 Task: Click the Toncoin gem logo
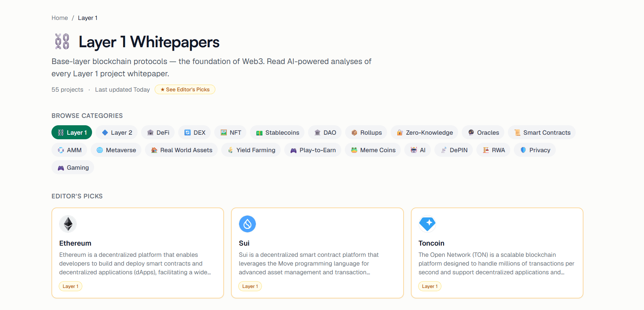[x=427, y=224]
